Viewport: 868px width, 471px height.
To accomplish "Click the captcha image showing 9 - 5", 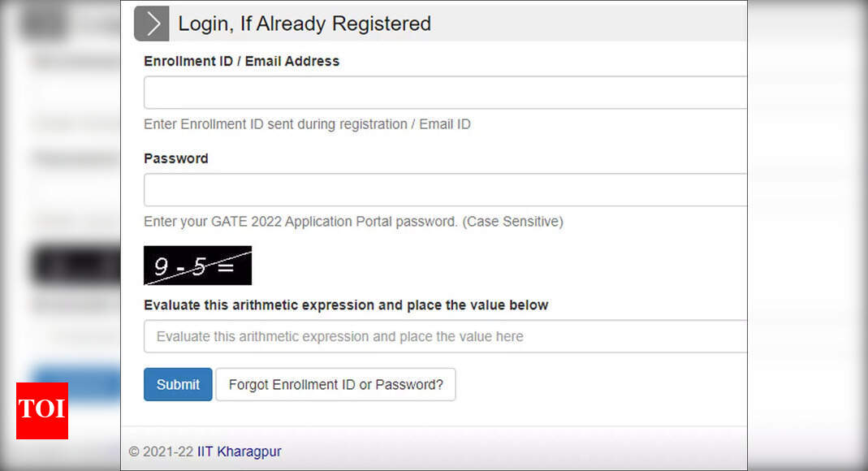I will click(x=197, y=265).
